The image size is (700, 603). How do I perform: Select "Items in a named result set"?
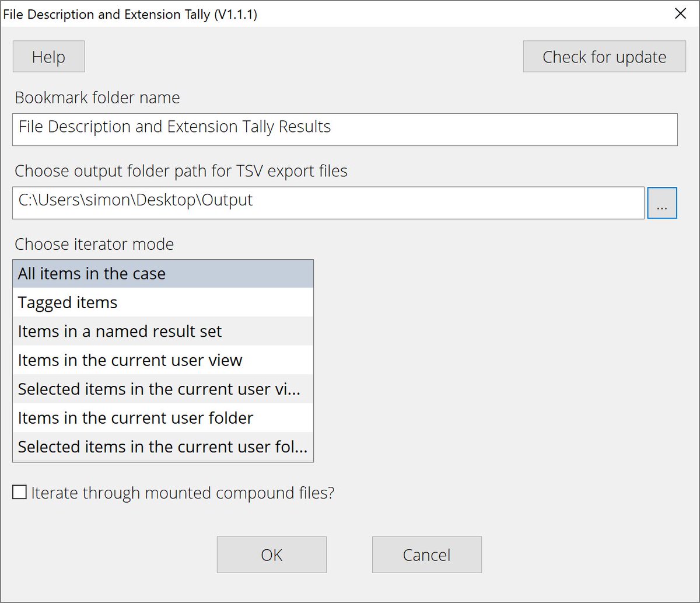click(119, 331)
